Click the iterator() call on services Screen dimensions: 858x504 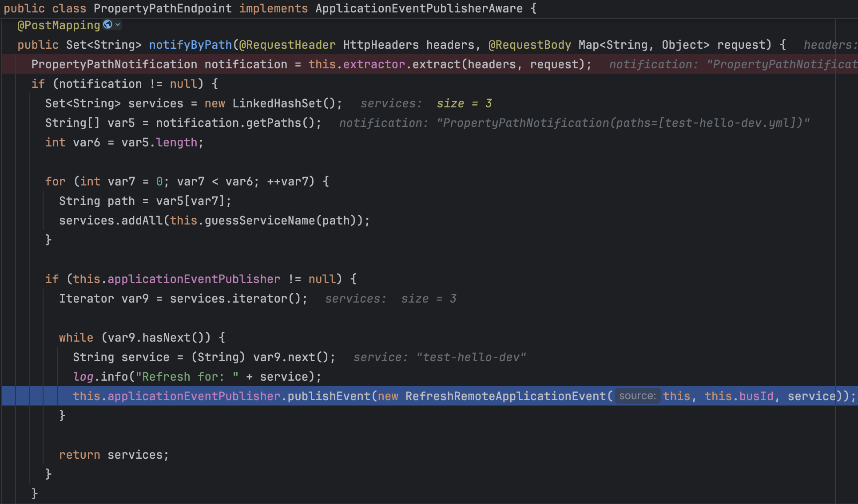(x=266, y=299)
